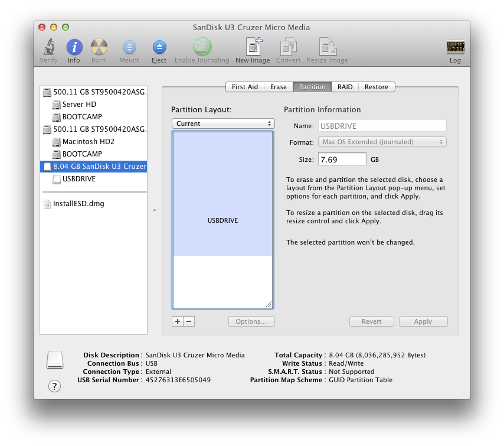Viewport: 504px width, 446px height.
Task: Click the Verify microscope icon
Action: click(48, 47)
